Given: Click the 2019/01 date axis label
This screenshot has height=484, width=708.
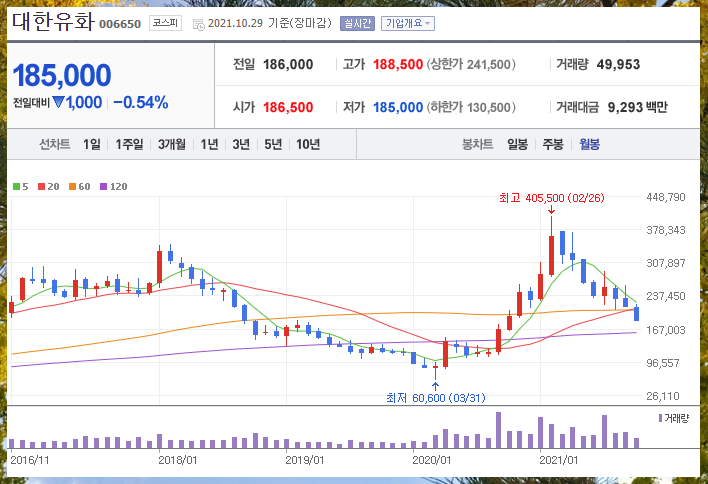Looking at the screenshot, I should (305, 460).
